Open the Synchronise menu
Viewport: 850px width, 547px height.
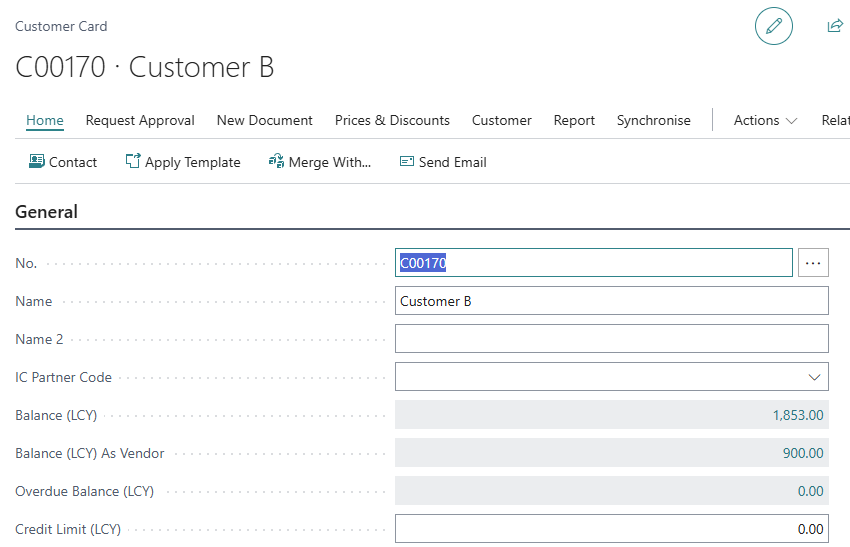pos(653,120)
